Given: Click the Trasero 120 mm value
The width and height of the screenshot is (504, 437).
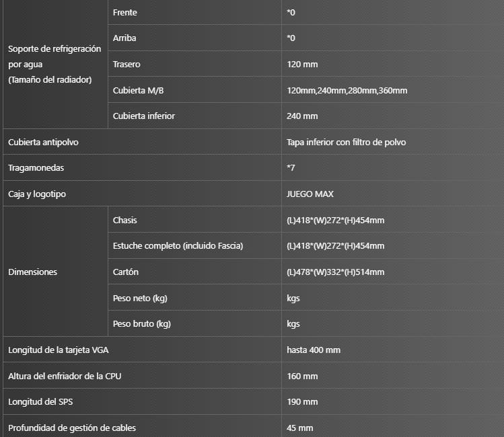Looking at the screenshot, I should click(x=302, y=65).
